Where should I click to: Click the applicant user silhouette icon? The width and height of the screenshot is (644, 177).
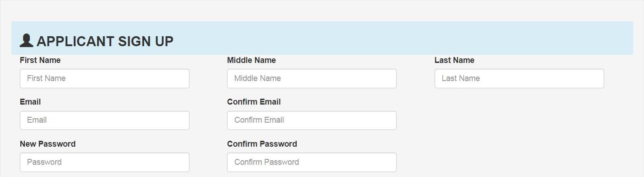tap(26, 41)
